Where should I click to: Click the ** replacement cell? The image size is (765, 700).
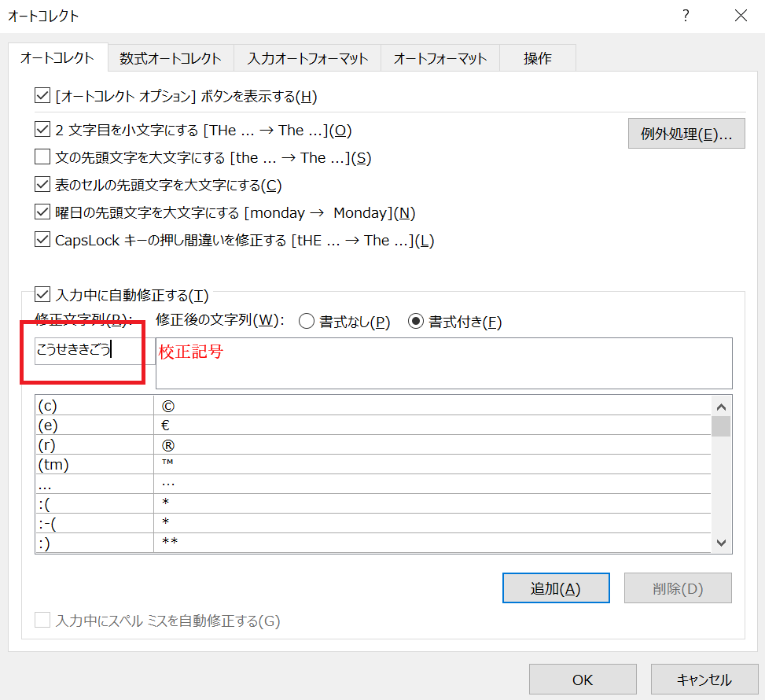tap(432, 543)
